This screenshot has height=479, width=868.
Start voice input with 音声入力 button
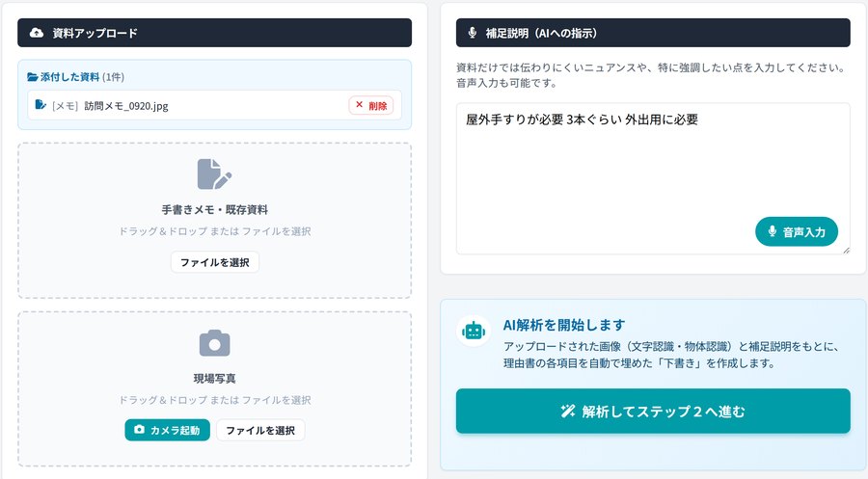click(796, 231)
